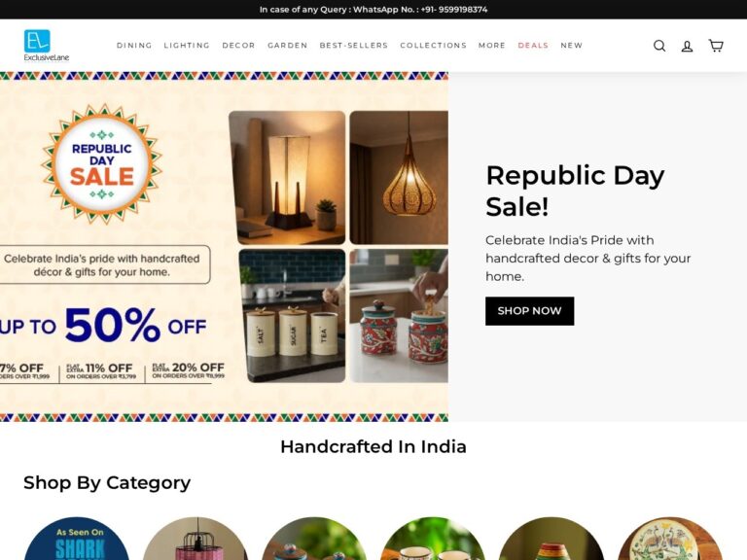Click the WhatsApp query announcement bar
This screenshot has height=560, width=747.
click(x=373, y=10)
